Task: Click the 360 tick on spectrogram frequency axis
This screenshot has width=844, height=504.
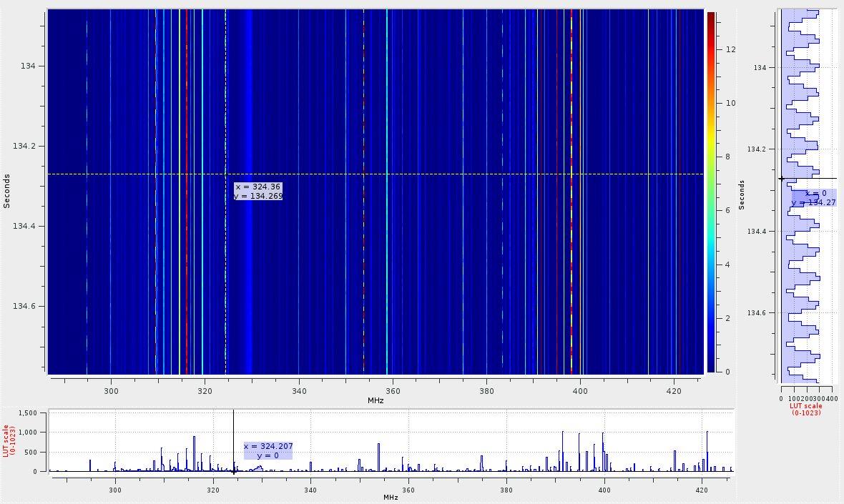Action: [393, 391]
